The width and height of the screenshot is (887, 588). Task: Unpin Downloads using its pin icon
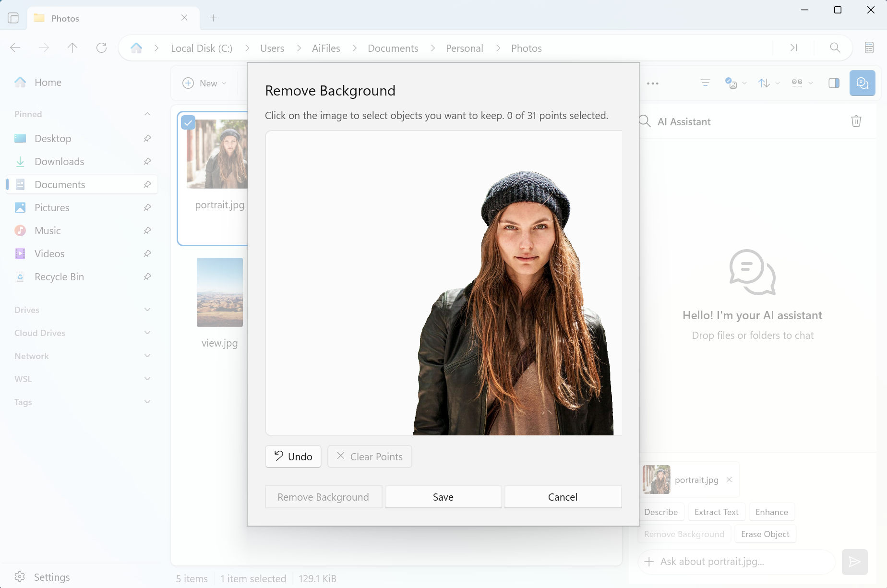147,161
